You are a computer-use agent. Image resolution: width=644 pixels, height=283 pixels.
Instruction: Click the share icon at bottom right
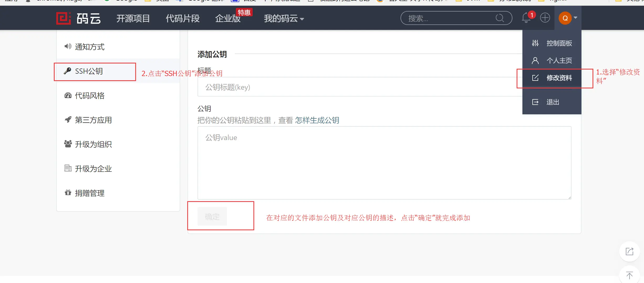pos(629,251)
